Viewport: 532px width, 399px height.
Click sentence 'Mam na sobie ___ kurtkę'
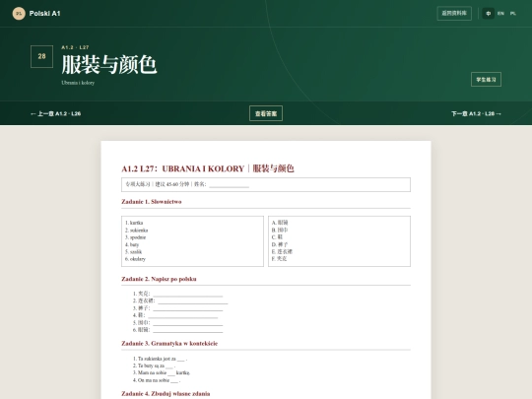click(x=162, y=372)
